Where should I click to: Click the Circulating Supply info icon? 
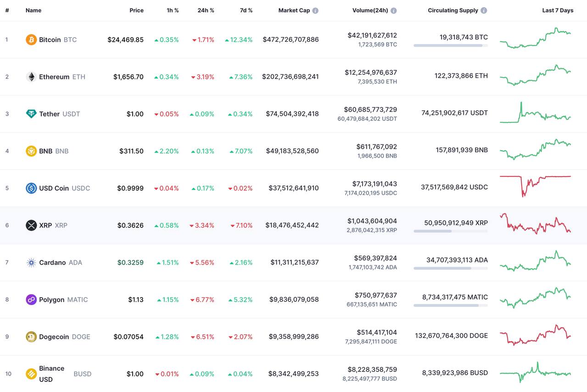[484, 11]
